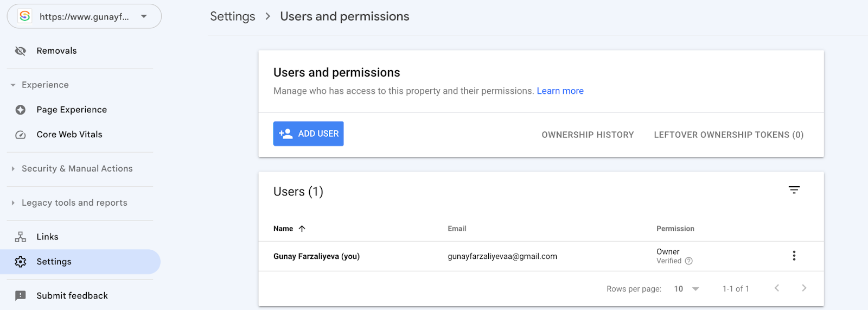Sort users by Name column arrow

(302, 229)
